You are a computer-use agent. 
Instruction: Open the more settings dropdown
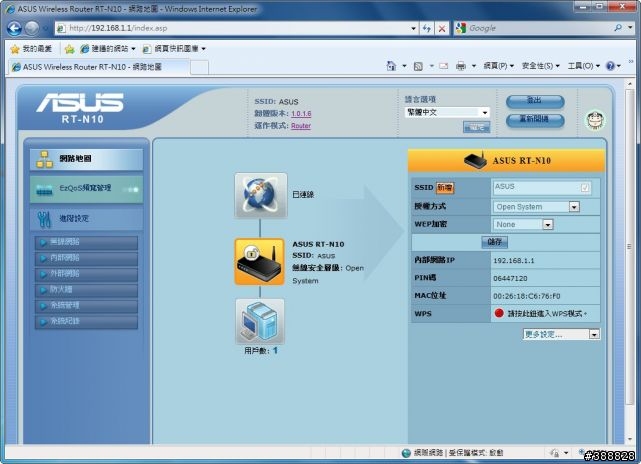coord(561,334)
